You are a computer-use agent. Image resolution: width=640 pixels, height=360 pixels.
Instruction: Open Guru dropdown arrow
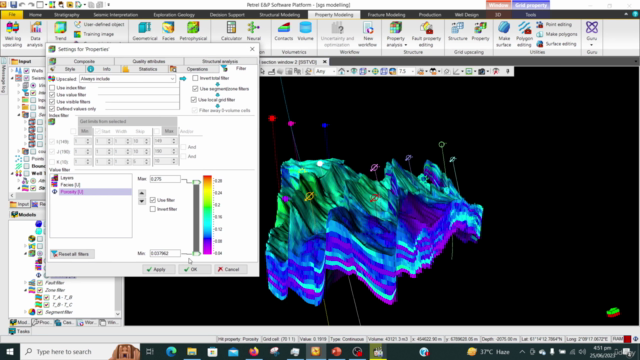591,45
